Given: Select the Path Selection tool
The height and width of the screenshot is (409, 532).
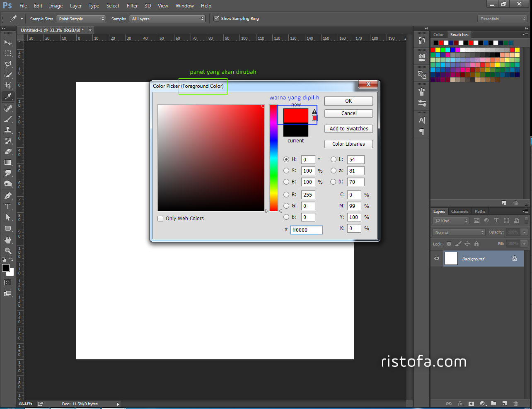Looking at the screenshot, I should (8, 217).
